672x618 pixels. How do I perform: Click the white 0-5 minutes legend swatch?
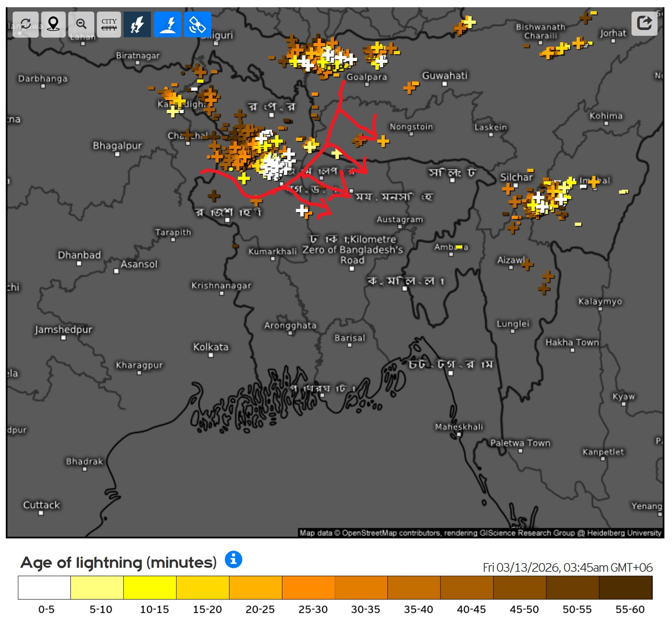click(44, 587)
